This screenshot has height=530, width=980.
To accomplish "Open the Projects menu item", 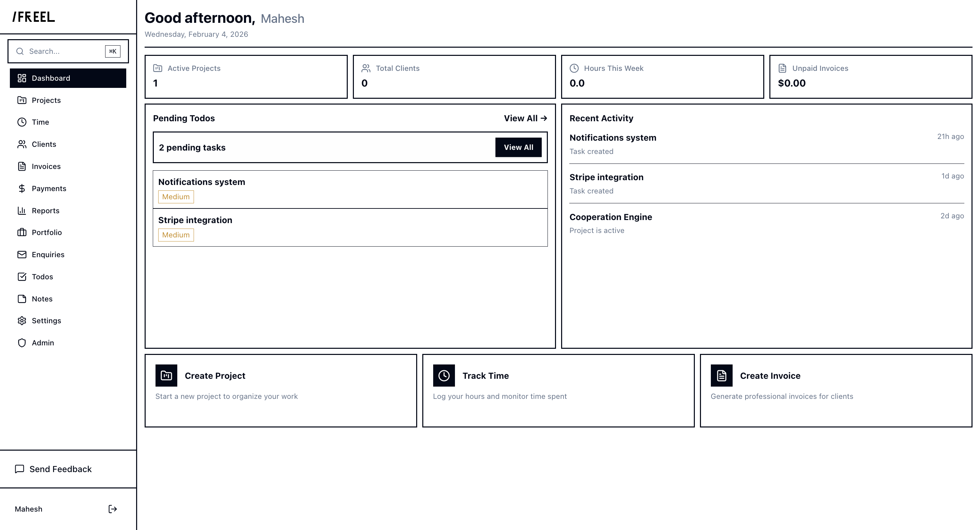I will click(46, 100).
